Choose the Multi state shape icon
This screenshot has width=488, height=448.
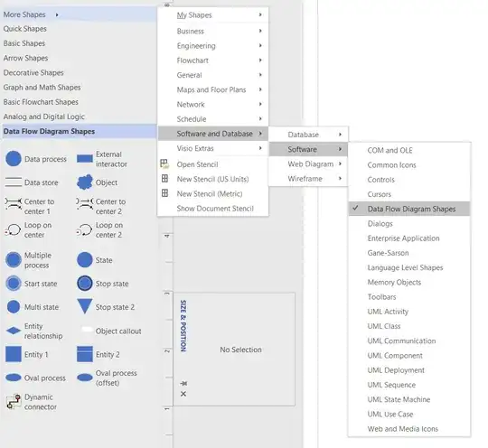(14, 307)
